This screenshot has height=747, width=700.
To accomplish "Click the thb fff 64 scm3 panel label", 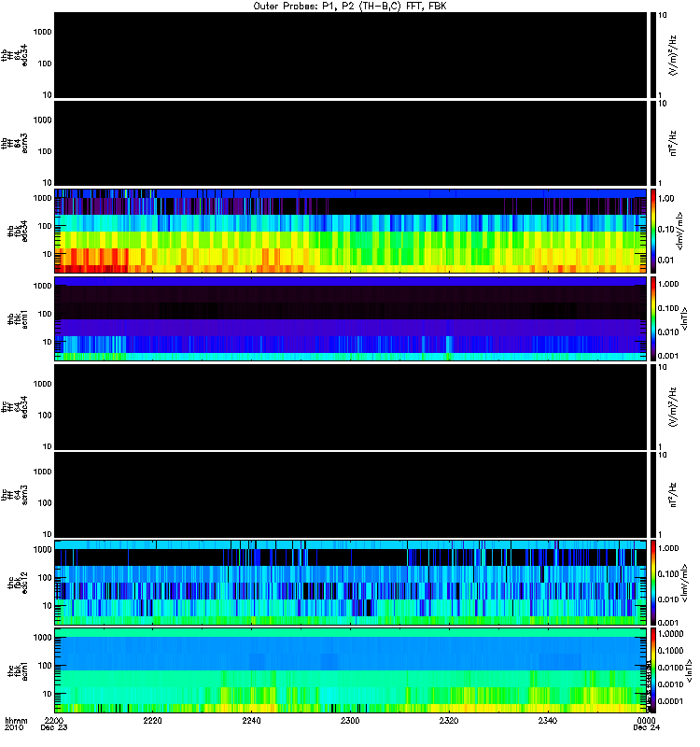I will coord(15,144).
